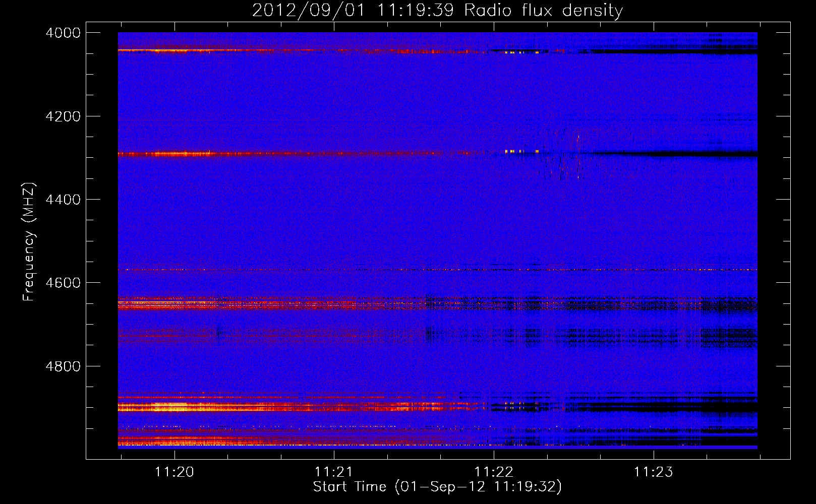The image size is (816, 504).
Task: Click the 4200 frequency tick label
Action: 63,116
